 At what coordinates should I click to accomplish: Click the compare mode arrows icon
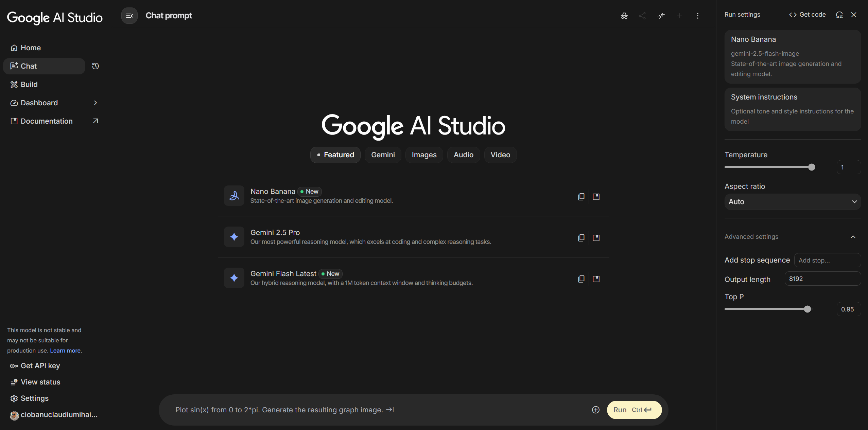point(661,16)
